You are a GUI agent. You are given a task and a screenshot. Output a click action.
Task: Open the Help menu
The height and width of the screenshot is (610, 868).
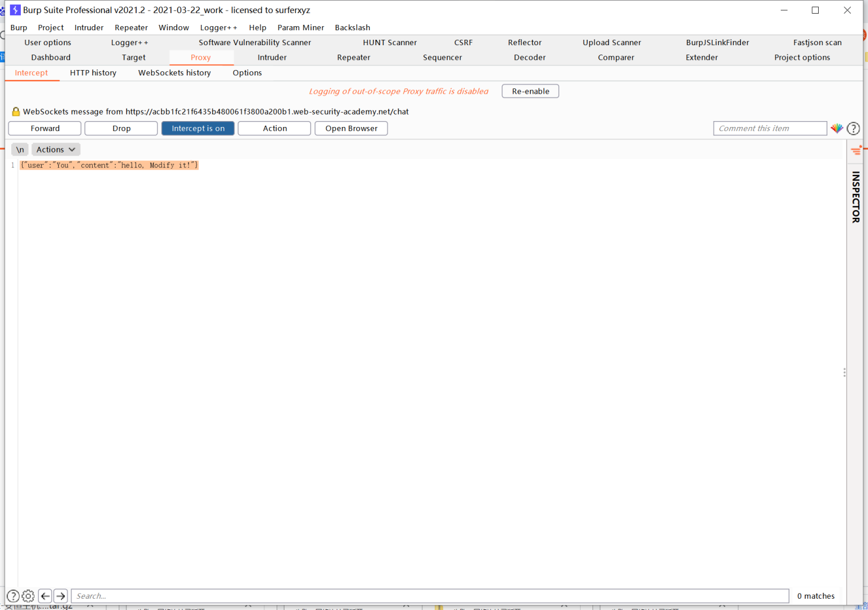pyautogui.click(x=258, y=27)
